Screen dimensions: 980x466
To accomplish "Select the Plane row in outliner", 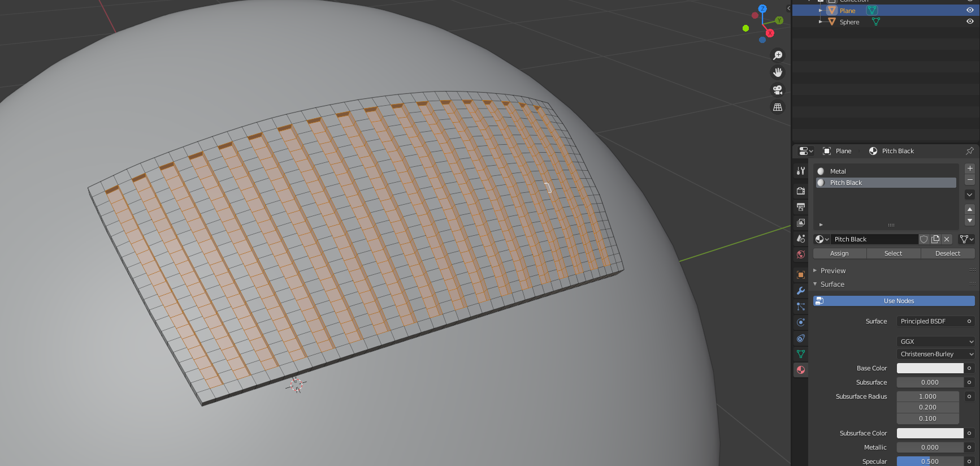I will point(886,10).
